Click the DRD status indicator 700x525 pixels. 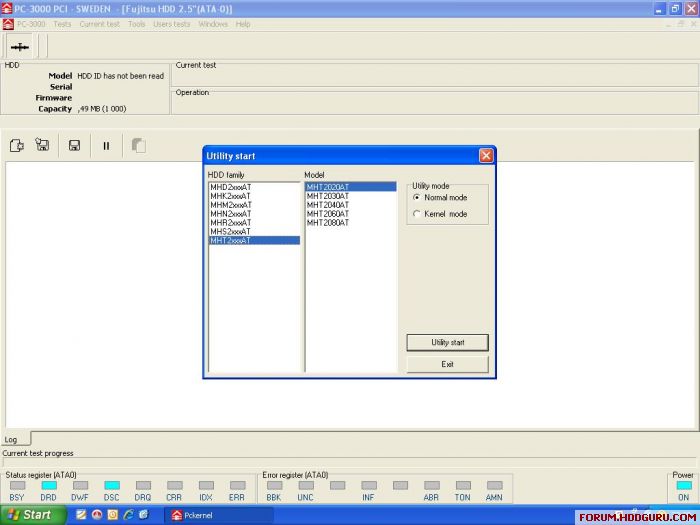(x=49, y=485)
